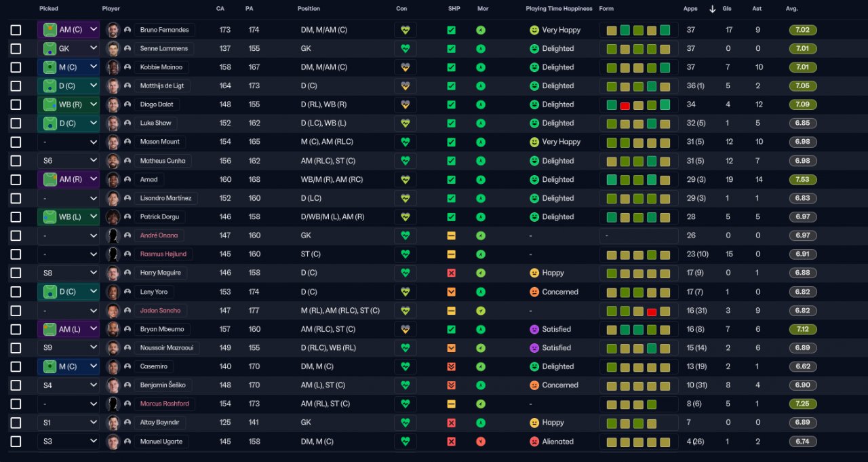Sort by the Position column header
This screenshot has width=868, height=462.
coord(309,9)
